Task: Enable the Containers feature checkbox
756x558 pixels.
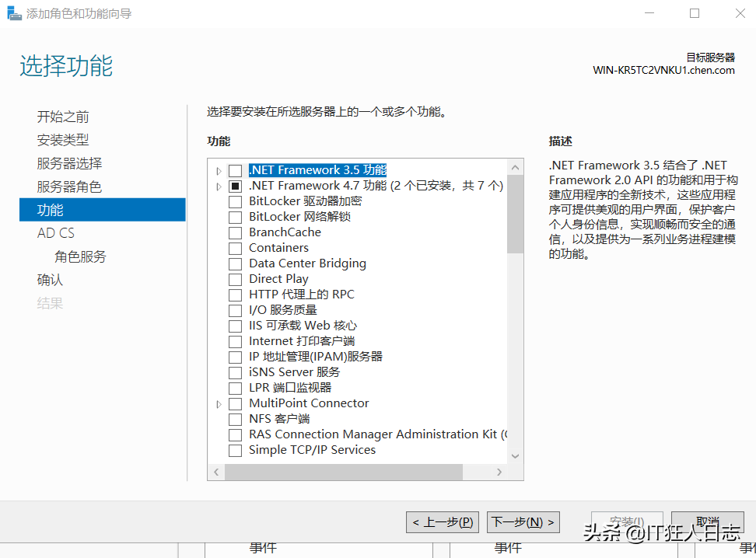Action: 236,248
